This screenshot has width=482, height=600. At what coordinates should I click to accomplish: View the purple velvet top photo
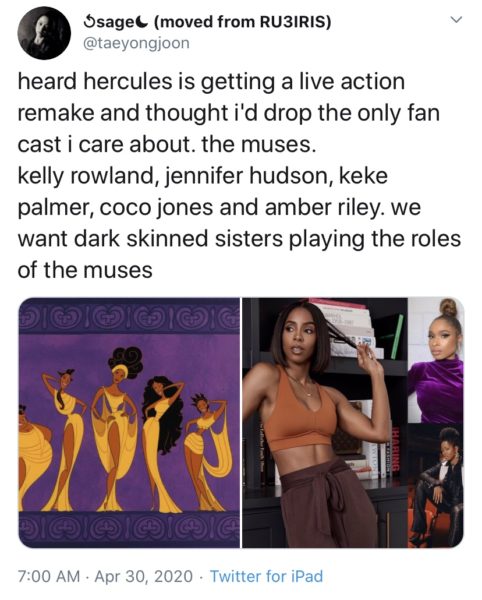click(436, 360)
